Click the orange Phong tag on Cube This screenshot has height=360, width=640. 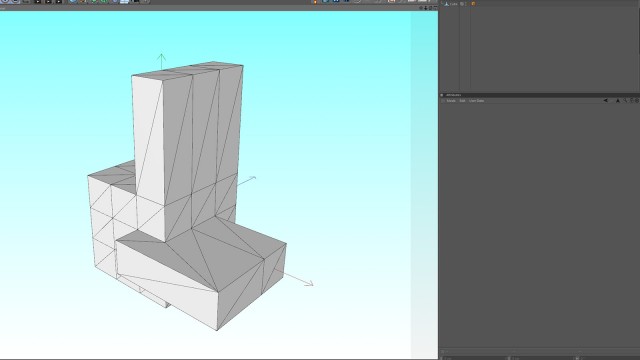473,4
